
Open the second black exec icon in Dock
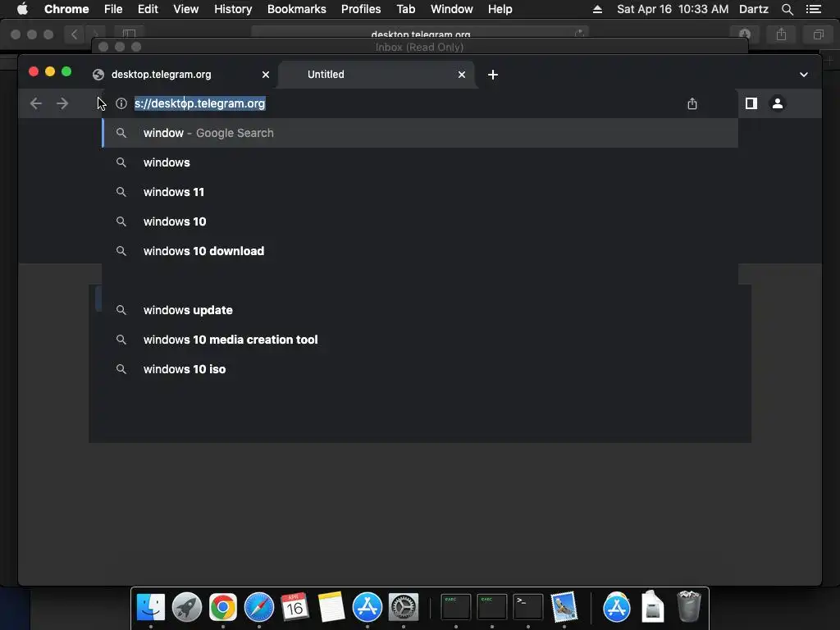coord(492,607)
